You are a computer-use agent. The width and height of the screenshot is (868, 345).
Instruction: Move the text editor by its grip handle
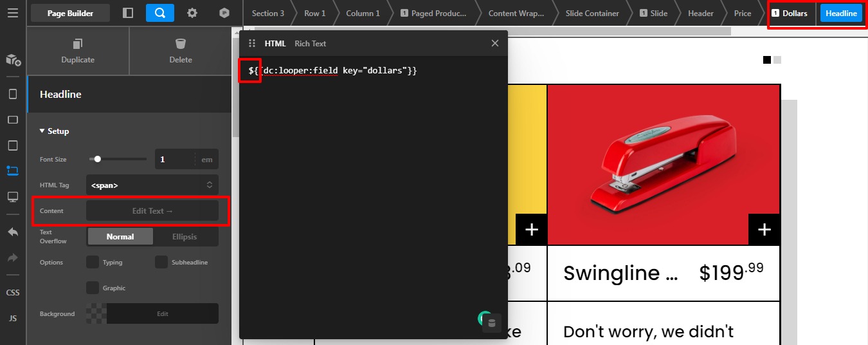[x=252, y=43]
